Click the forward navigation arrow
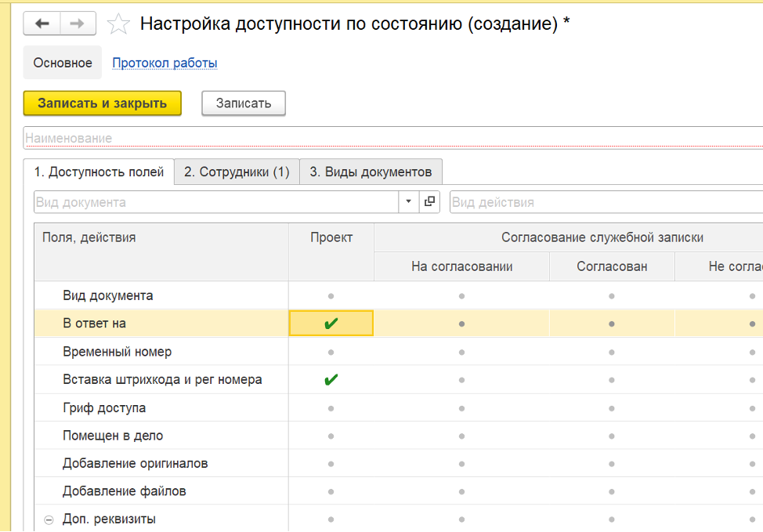The width and height of the screenshot is (763, 532). [77, 24]
